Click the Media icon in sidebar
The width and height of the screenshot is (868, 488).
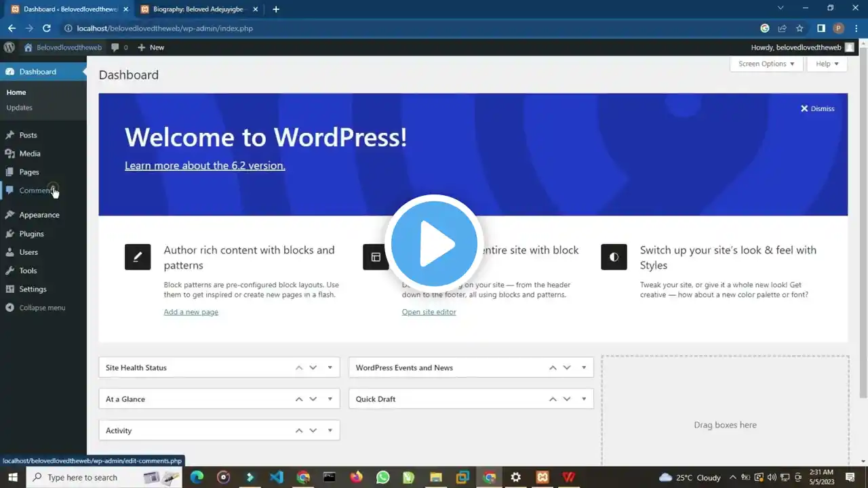click(9, 154)
